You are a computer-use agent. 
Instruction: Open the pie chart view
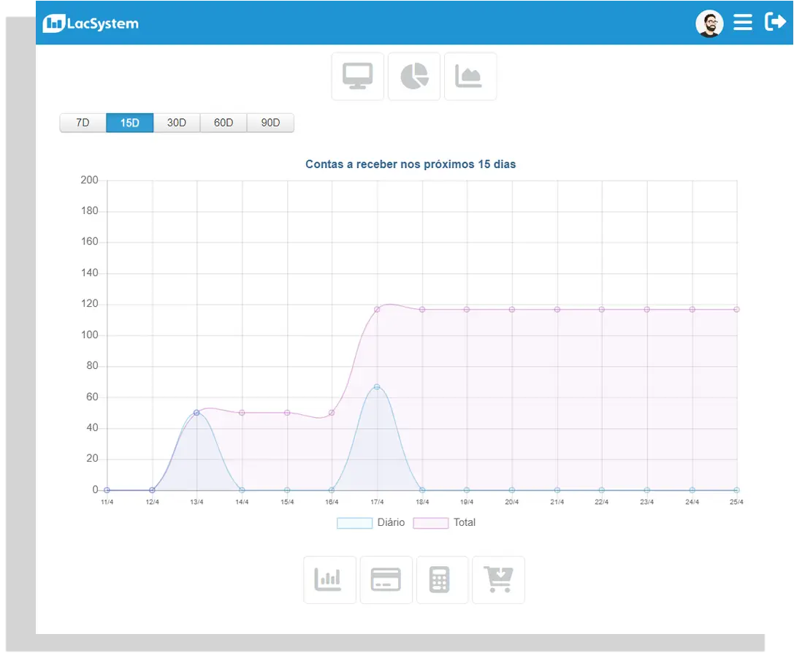pos(414,76)
